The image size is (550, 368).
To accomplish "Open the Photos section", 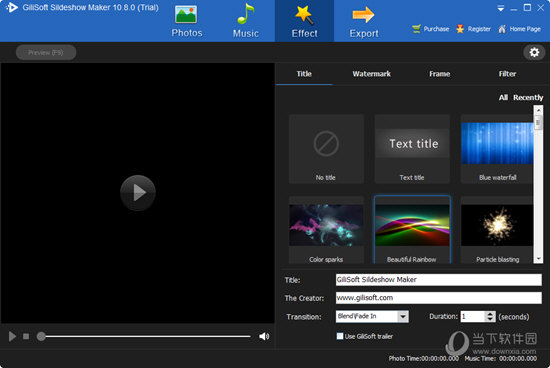I will point(187,21).
